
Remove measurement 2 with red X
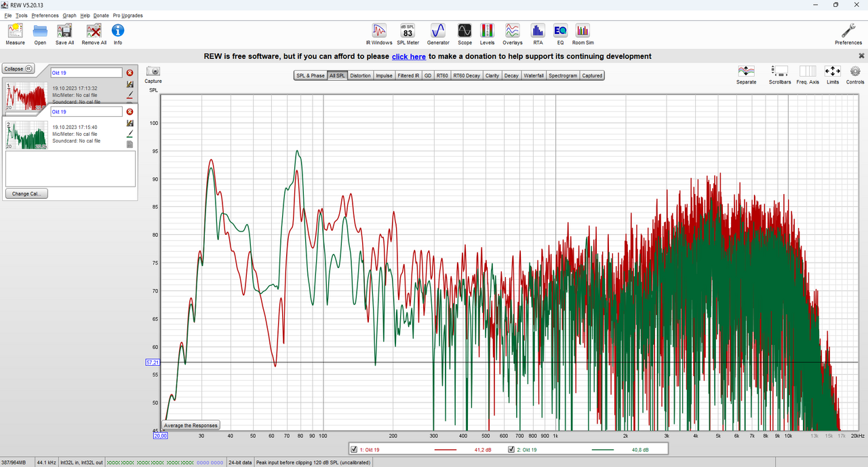pyautogui.click(x=130, y=111)
